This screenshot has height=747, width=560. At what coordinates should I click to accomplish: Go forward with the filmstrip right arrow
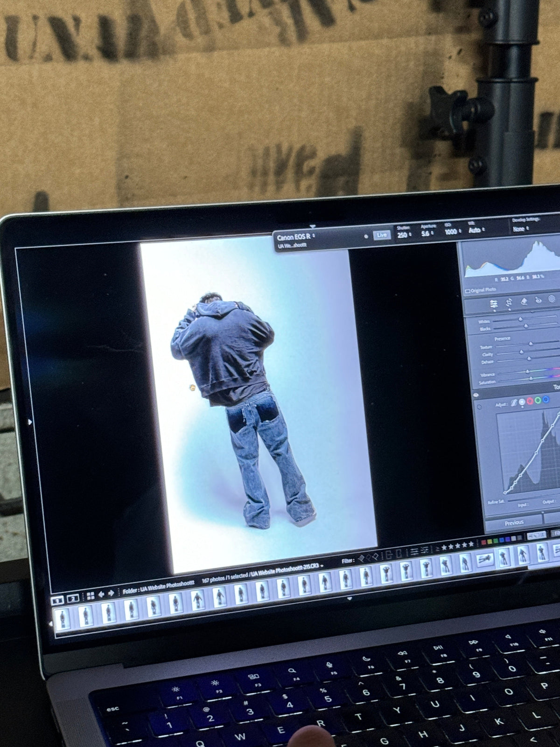[x=111, y=593]
